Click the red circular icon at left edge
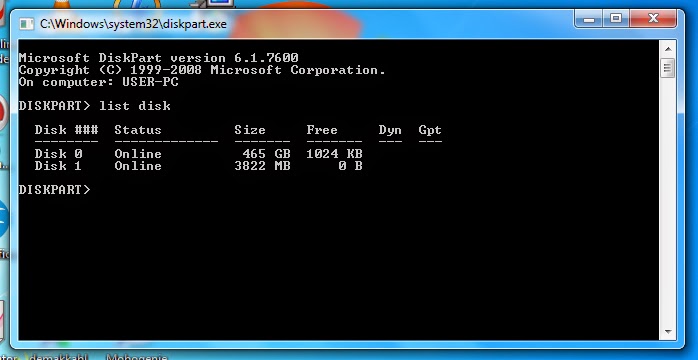The image size is (698, 360). pos(4,113)
